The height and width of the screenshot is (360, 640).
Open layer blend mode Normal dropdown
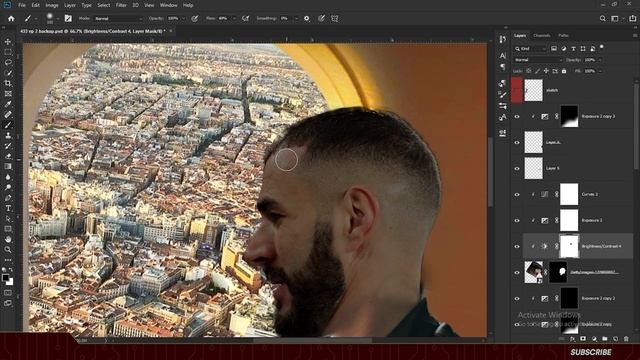click(538, 60)
